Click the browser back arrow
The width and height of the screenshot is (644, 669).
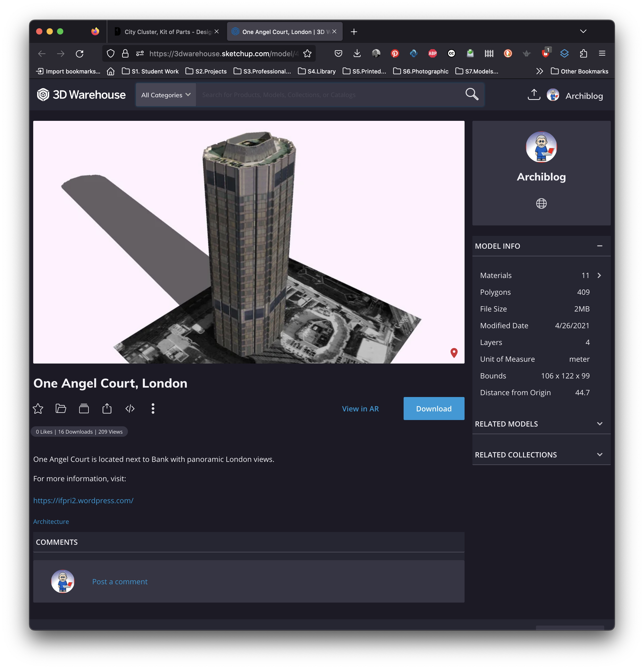[x=42, y=54]
